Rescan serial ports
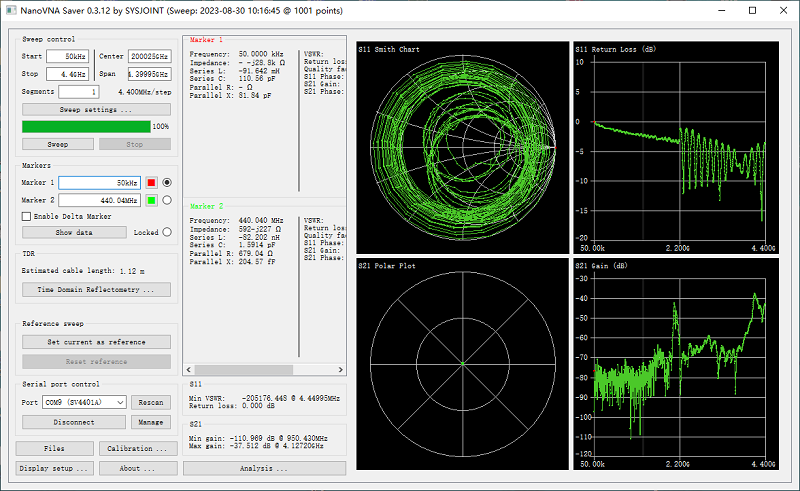The width and height of the screenshot is (800, 491). tap(151, 402)
